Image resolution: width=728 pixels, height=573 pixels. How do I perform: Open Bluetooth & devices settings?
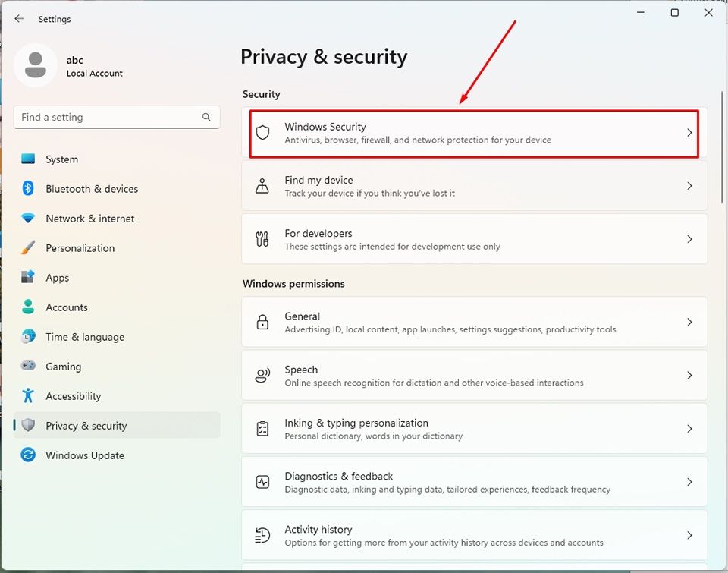pyautogui.click(x=27, y=189)
